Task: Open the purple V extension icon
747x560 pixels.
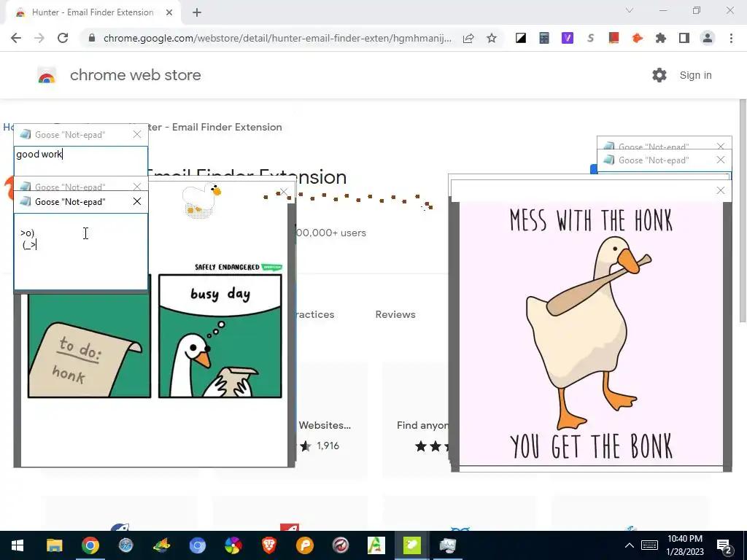Action: pyautogui.click(x=568, y=38)
